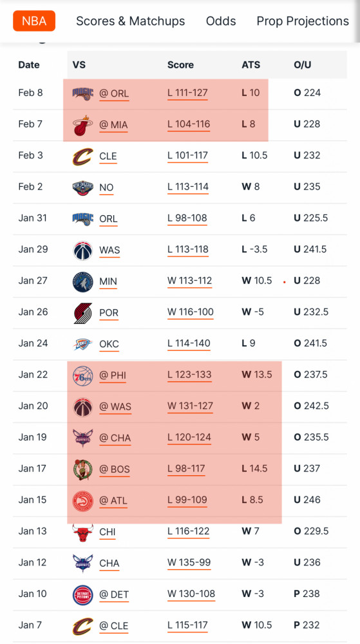Click the Boston Celtics logo
This screenshot has height=644, width=360.
coord(82,469)
